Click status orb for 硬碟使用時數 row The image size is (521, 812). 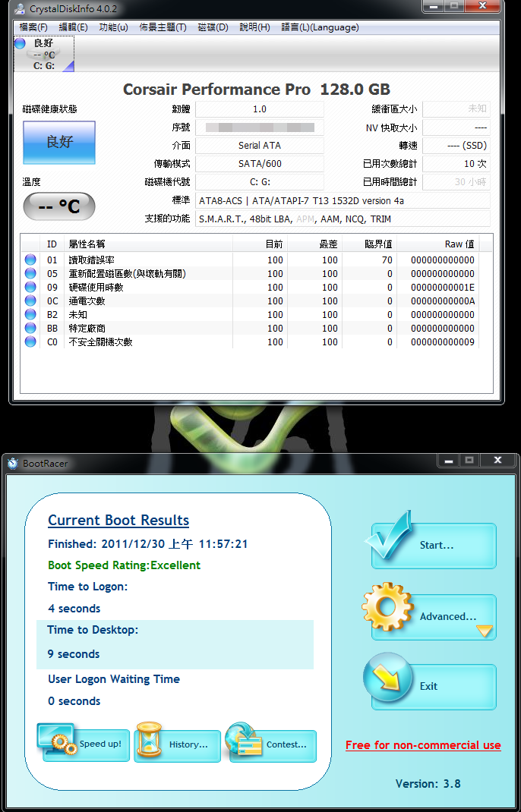point(30,287)
